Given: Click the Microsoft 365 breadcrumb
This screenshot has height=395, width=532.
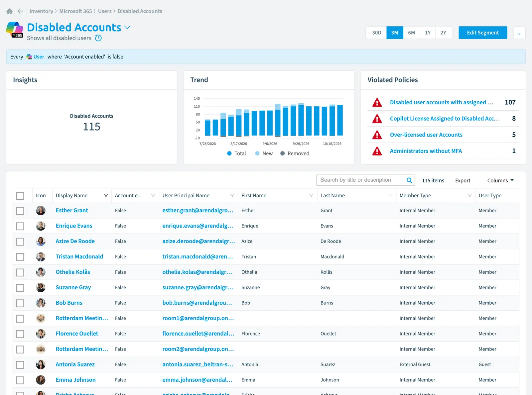Looking at the screenshot, I should pos(75,11).
